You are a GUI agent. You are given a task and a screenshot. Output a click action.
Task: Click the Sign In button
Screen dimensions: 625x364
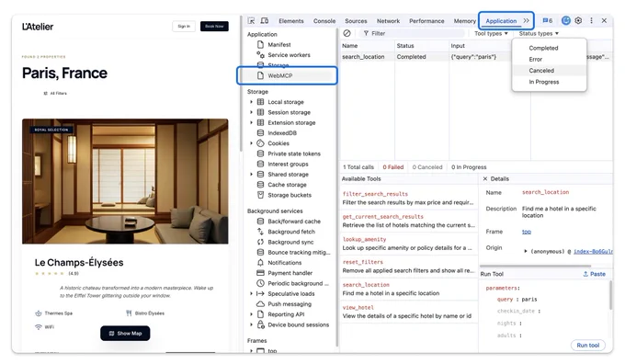(184, 27)
